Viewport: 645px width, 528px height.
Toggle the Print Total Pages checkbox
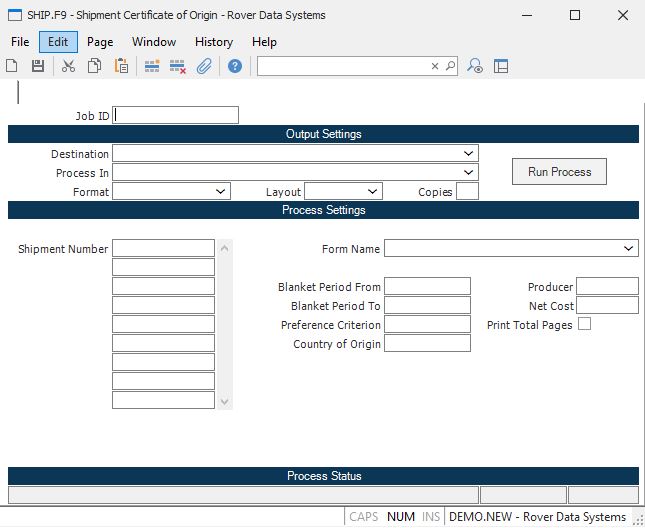pos(584,324)
